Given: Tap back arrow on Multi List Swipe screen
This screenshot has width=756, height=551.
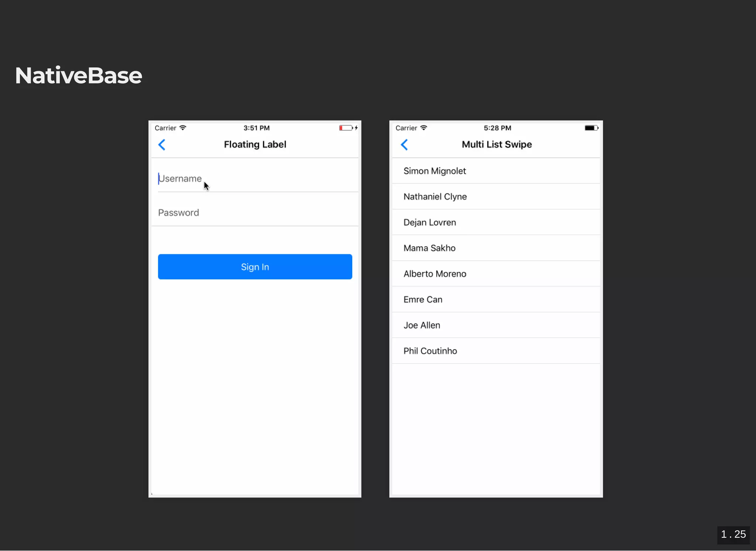Looking at the screenshot, I should point(404,145).
